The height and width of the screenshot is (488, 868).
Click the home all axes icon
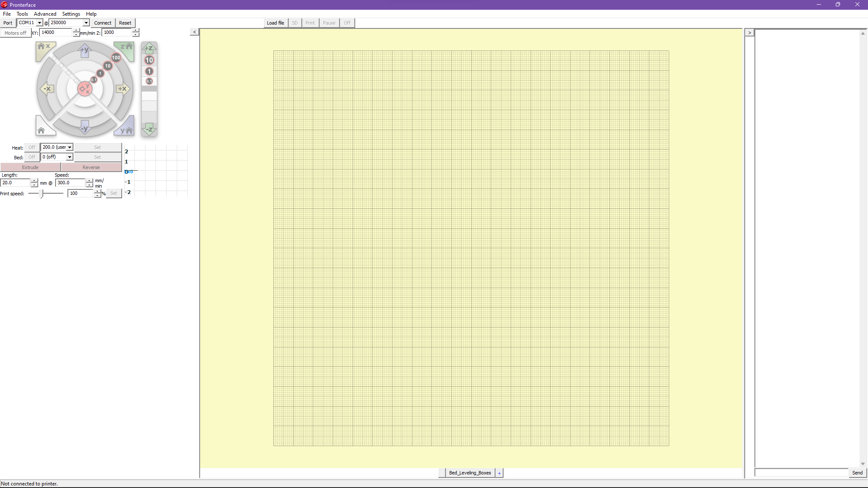(42, 130)
